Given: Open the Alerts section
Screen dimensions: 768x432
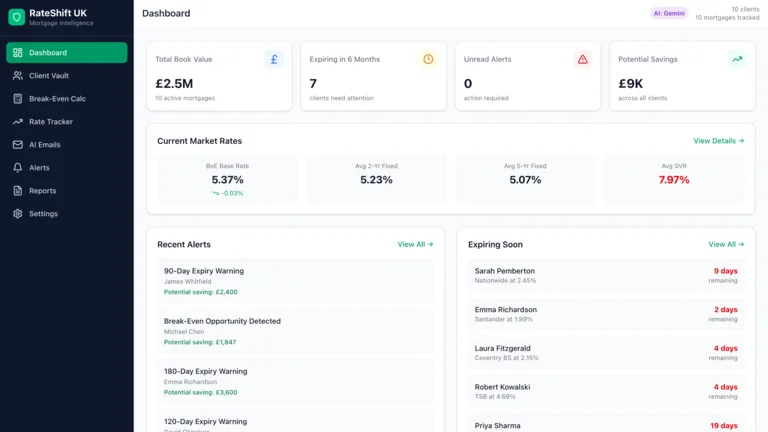Looking at the screenshot, I should (x=67, y=168).
